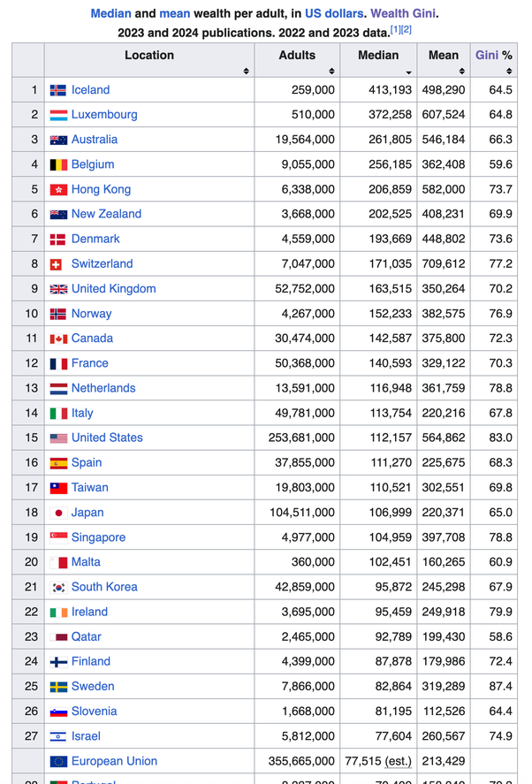This screenshot has height=784, width=532.
Task: Click the United States flag icon
Action: [x=58, y=438]
